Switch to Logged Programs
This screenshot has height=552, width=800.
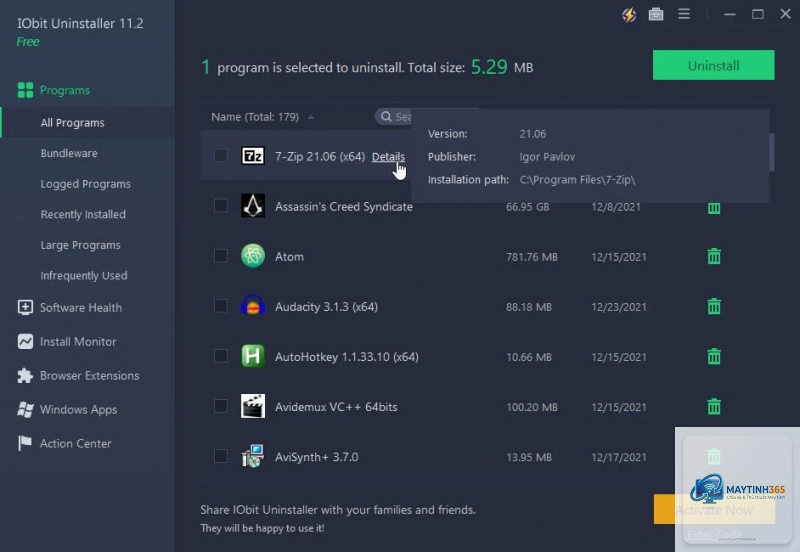tap(86, 184)
